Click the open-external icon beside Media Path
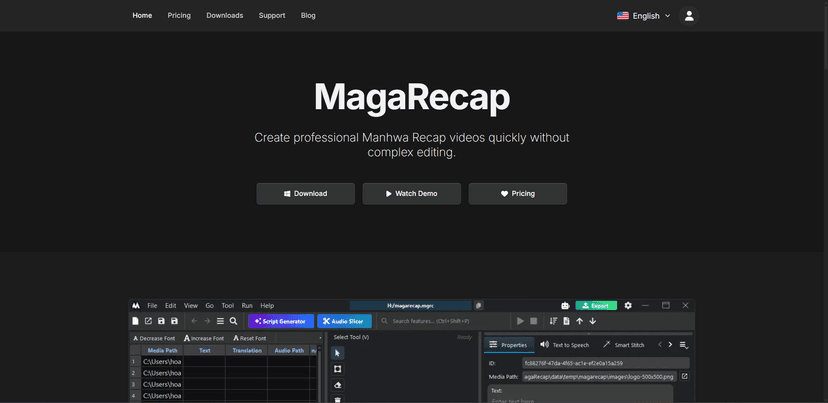 (684, 377)
